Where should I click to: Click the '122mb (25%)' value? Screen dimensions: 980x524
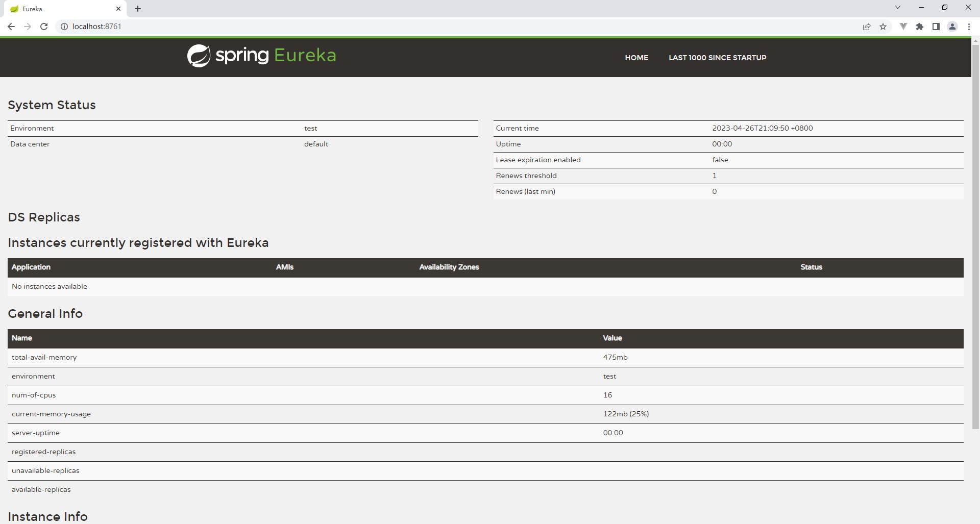[626, 414]
